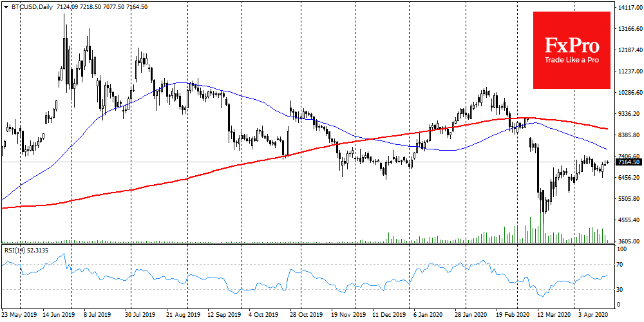Click price axis value 12187.40
Screen dimensions: 644x322
click(631, 50)
